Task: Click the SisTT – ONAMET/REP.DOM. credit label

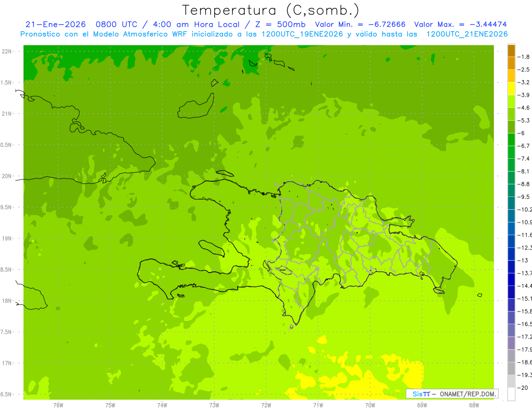Action: coord(452,394)
